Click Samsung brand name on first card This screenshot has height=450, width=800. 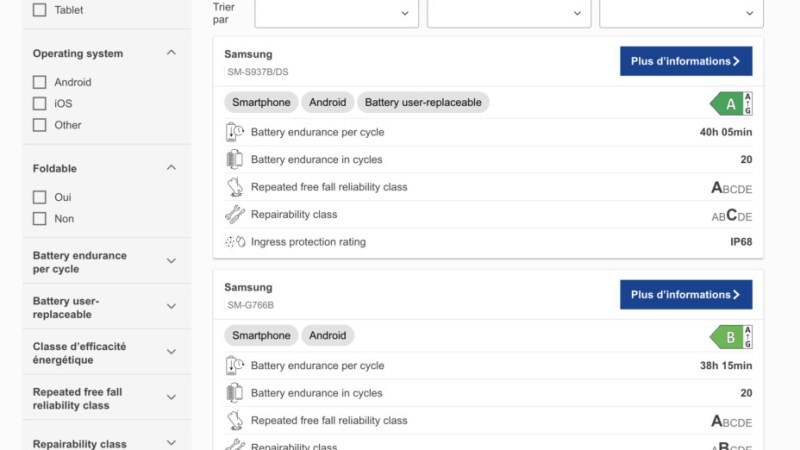click(248, 54)
